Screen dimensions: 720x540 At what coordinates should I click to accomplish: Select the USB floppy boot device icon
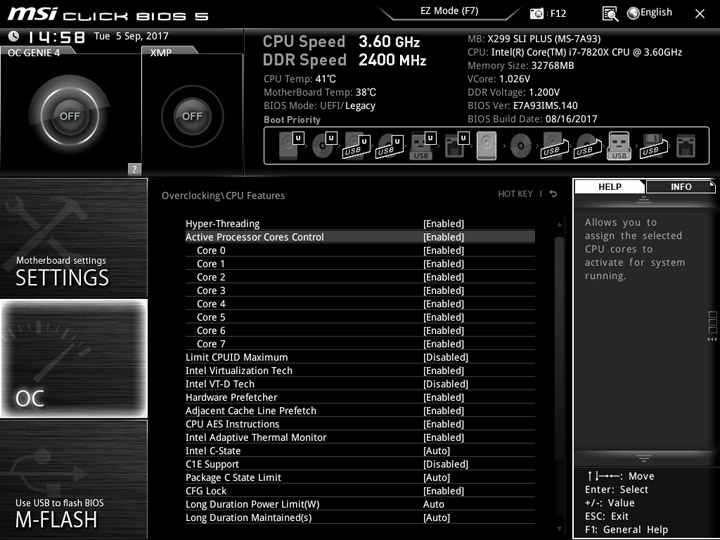click(652, 146)
